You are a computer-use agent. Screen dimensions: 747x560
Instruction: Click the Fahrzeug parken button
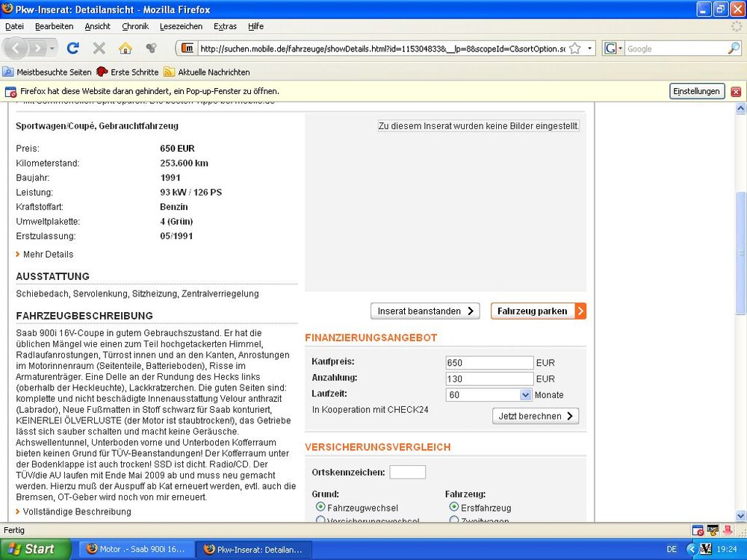coord(539,311)
